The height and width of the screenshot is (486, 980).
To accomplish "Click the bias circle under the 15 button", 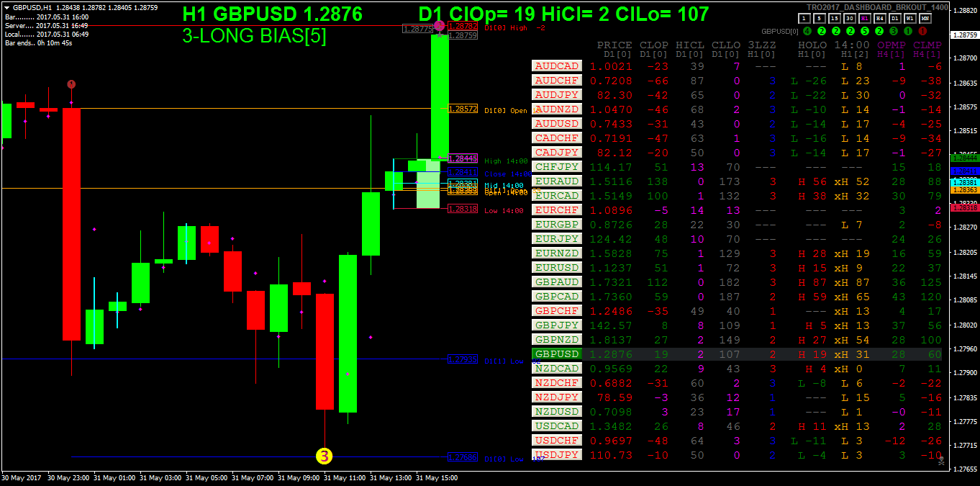I will (836, 31).
